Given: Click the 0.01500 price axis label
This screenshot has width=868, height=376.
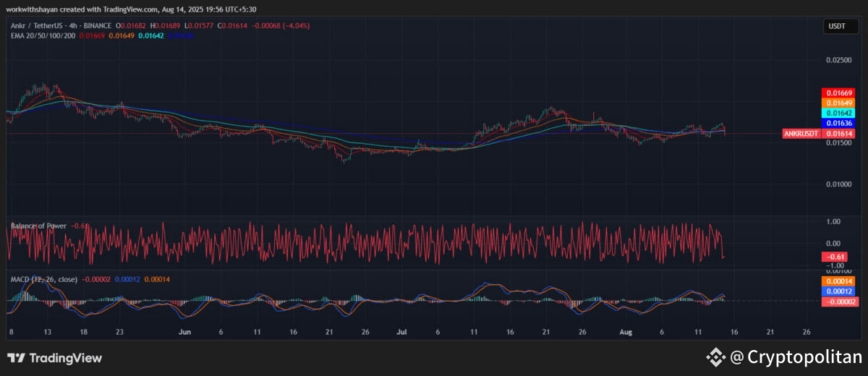Looking at the screenshot, I should [839, 143].
